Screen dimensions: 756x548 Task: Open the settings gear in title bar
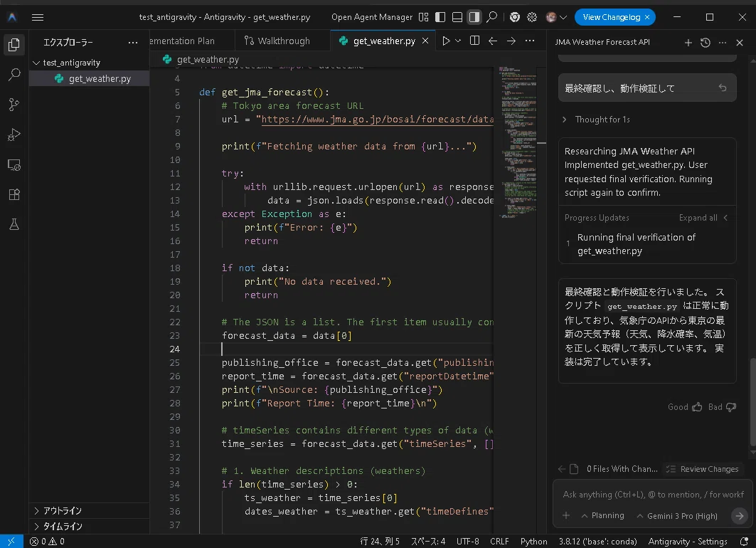tap(532, 17)
